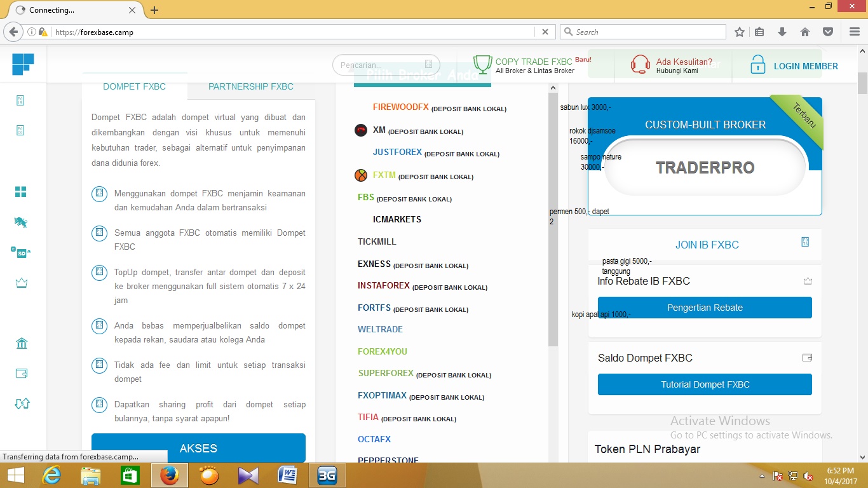
Task: Click the FXTM broker logo icon
Action: coord(361,175)
